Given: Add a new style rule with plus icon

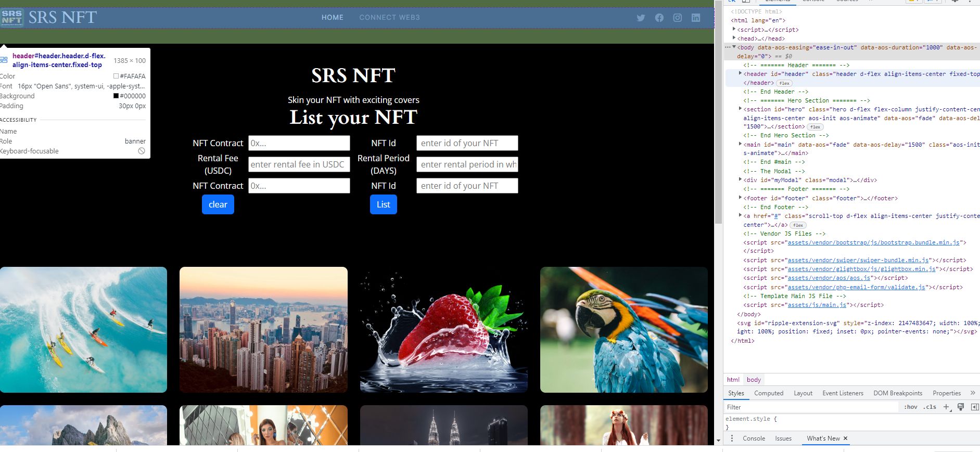Looking at the screenshot, I should [947, 407].
